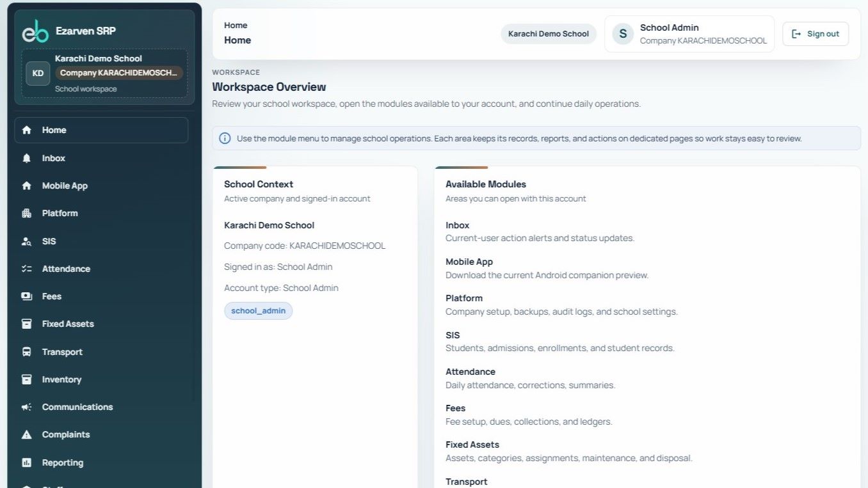Click the Reporting chart icon
Viewport: 868px width, 488px height.
click(26, 462)
